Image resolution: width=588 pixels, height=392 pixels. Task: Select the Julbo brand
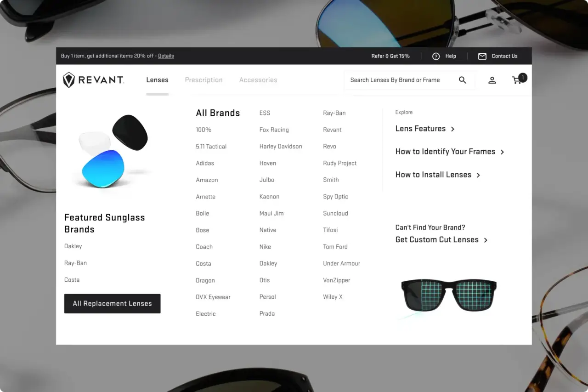pyautogui.click(x=266, y=180)
